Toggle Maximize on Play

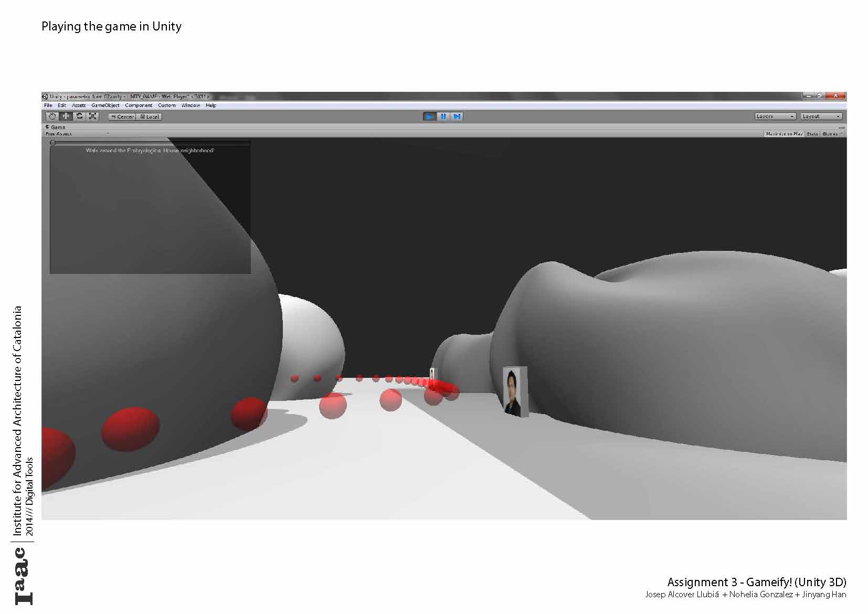coord(784,134)
